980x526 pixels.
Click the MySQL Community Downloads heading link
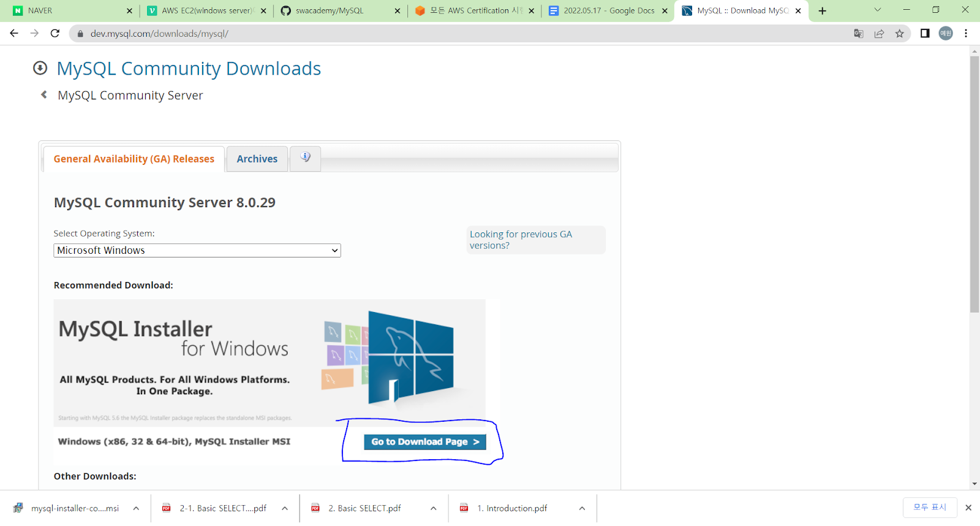pos(189,69)
